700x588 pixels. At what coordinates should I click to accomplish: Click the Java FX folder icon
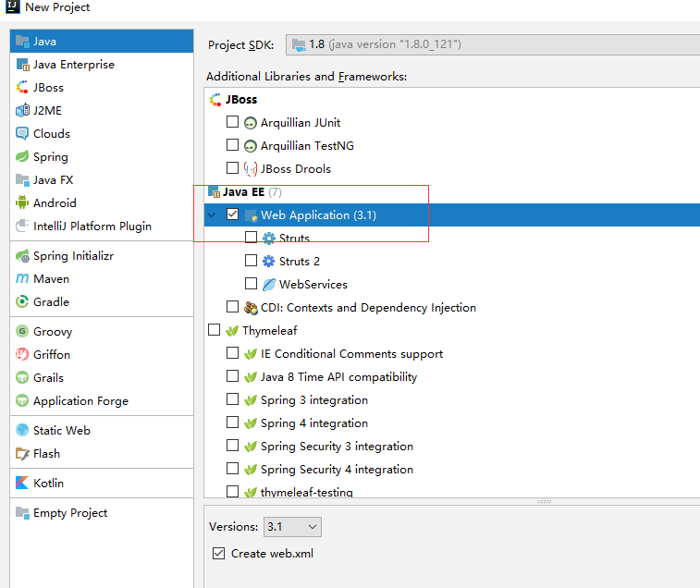22,180
